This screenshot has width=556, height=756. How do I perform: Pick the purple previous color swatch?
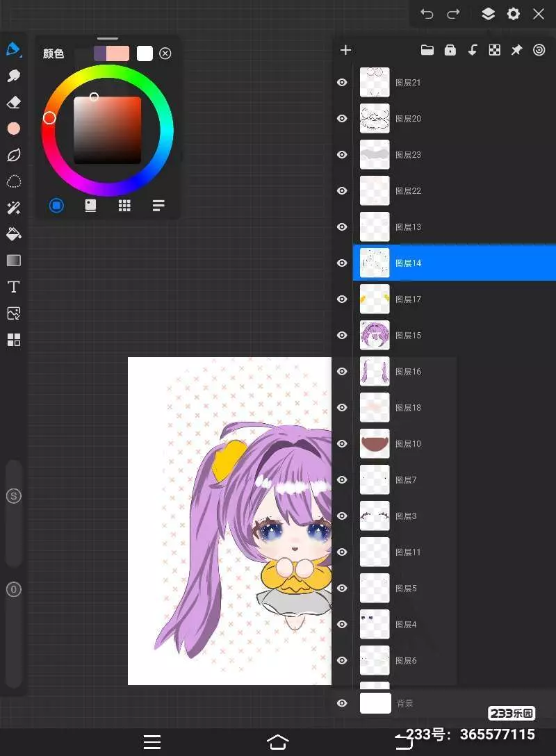[99, 54]
